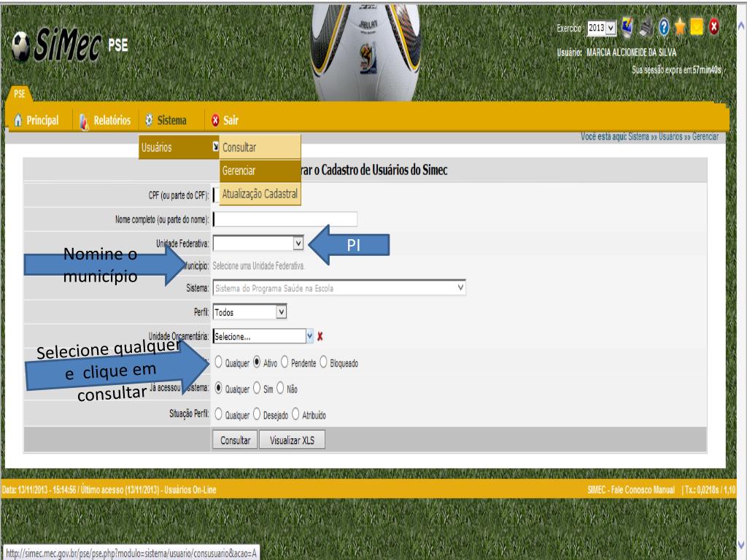Click Sair in the menu bar

click(231, 120)
